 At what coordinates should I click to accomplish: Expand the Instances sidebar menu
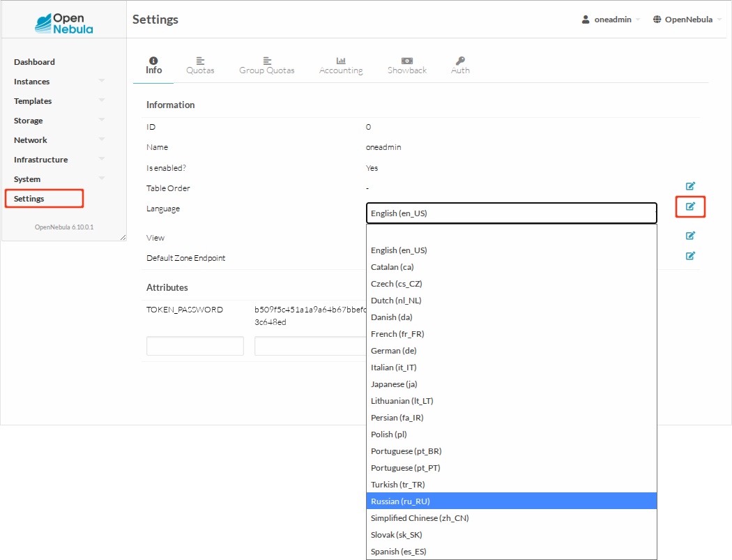coord(59,82)
